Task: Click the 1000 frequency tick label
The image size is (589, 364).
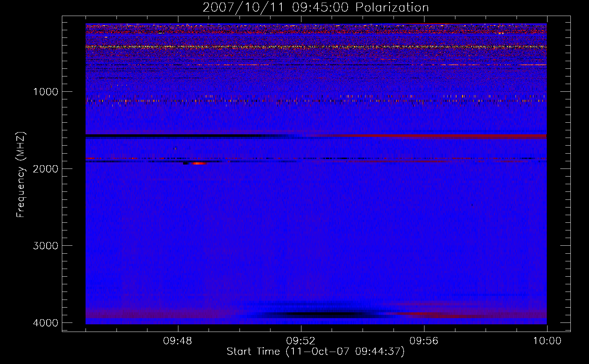Action: tap(46, 92)
